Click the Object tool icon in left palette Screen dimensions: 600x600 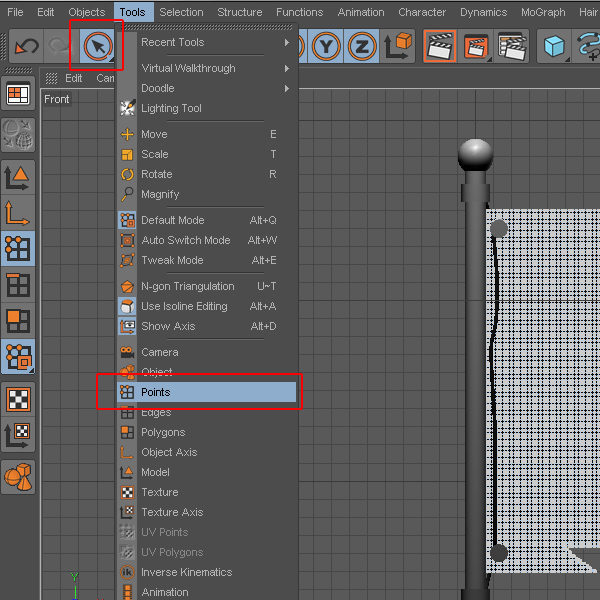pyautogui.click(x=18, y=477)
